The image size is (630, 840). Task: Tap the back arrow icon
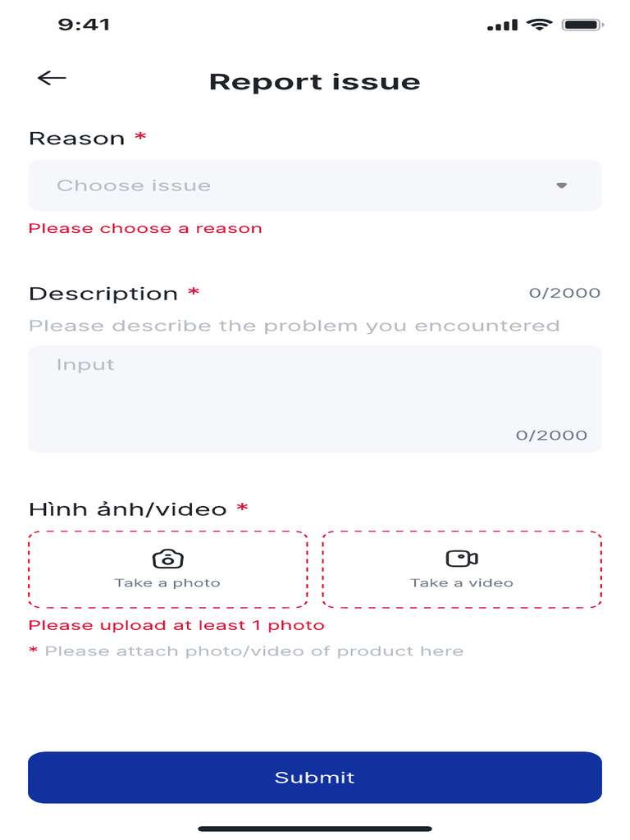tap(52, 78)
